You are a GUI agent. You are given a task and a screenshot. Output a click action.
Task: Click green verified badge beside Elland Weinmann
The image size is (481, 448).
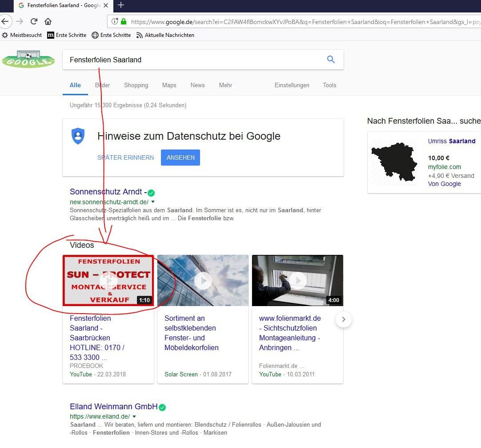point(162,408)
